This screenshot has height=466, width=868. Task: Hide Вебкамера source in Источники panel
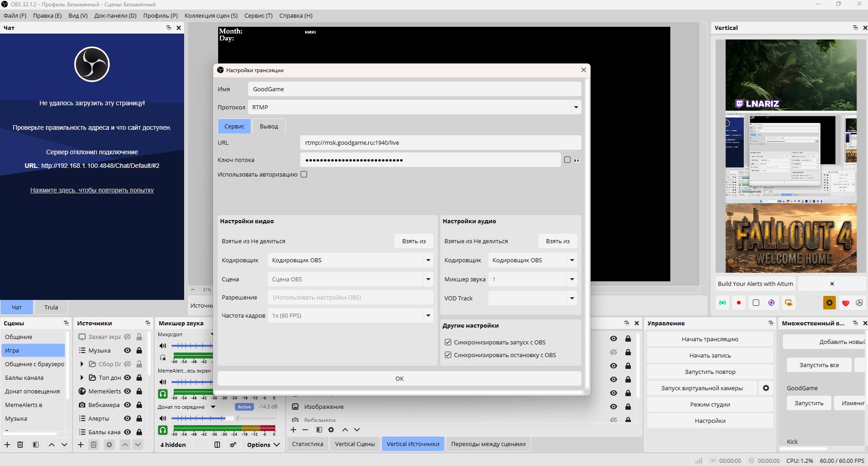[127, 405]
